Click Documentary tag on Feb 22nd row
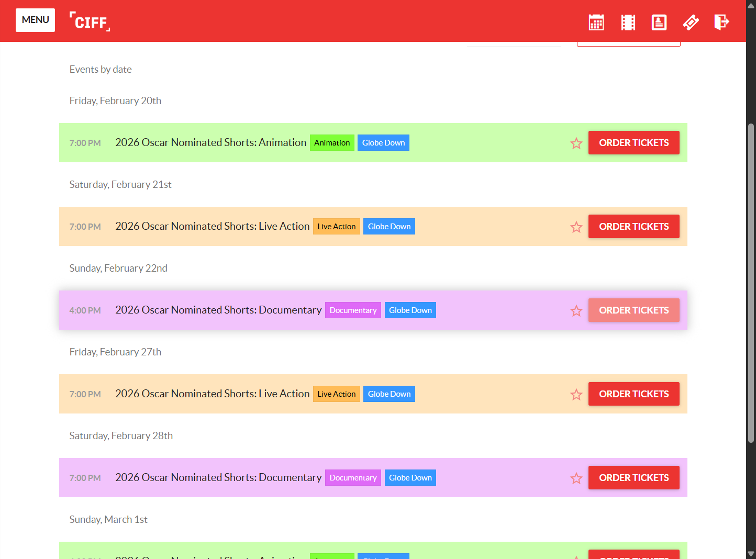756x559 pixels. 353,310
